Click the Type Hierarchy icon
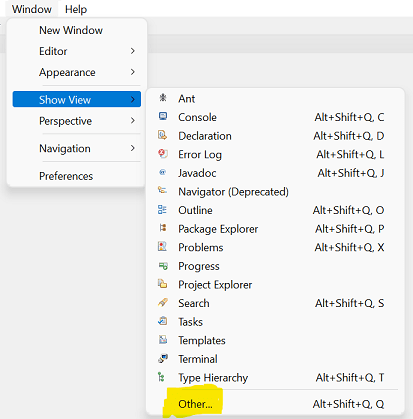This screenshot has width=413, height=419. coord(162,377)
